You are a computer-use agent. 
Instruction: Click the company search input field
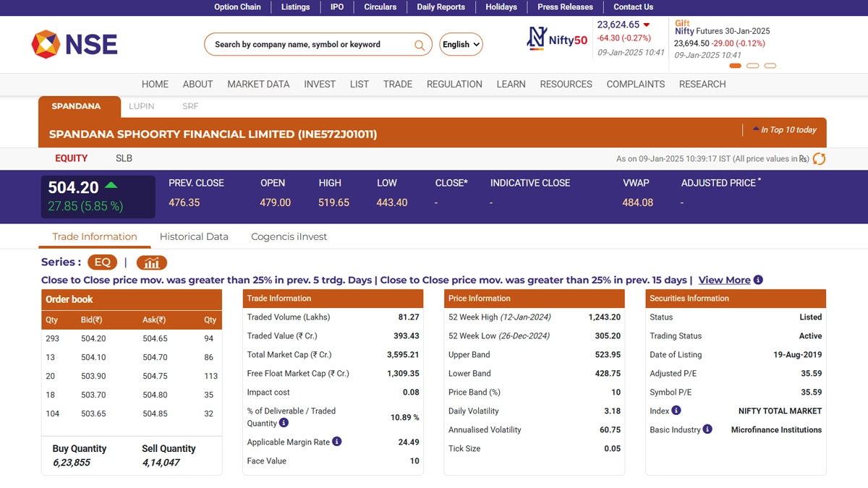[x=311, y=45]
